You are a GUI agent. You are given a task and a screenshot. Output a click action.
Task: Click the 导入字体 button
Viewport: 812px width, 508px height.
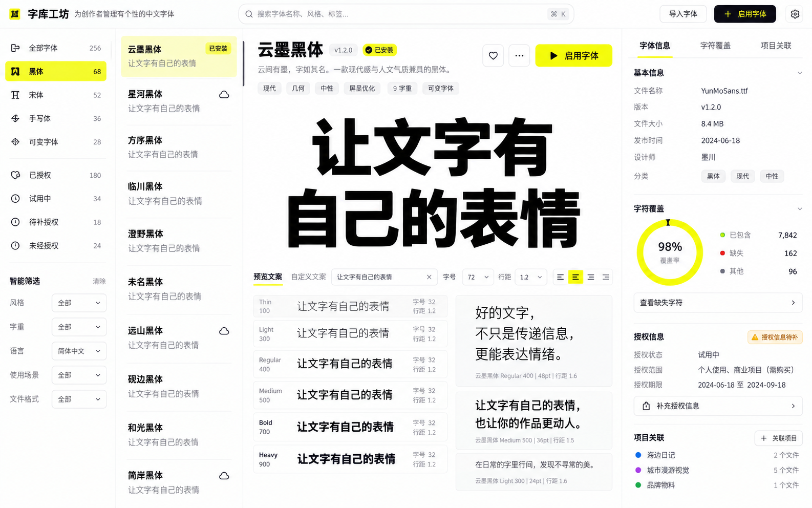coord(683,14)
